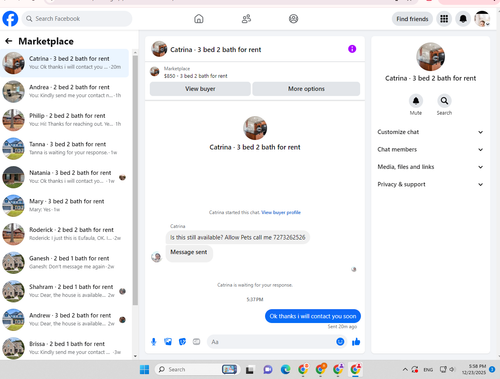Image resolution: width=500 pixels, height=379 pixels.
Task: Open Natania 3 bed 2 bath conversation
Action: point(65,177)
